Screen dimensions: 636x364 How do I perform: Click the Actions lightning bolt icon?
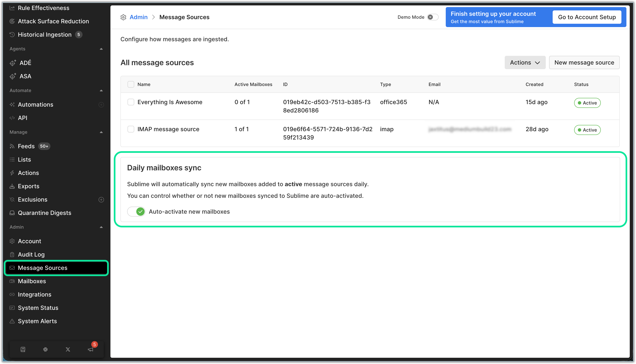pyautogui.click(x=12, y=173)
